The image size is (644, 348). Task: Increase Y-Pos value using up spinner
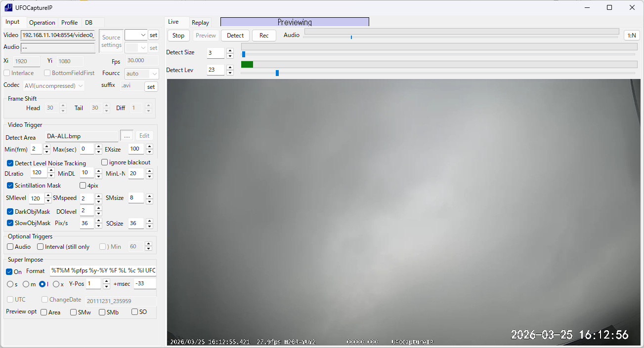pyautogui.click(x=106, y=281)
